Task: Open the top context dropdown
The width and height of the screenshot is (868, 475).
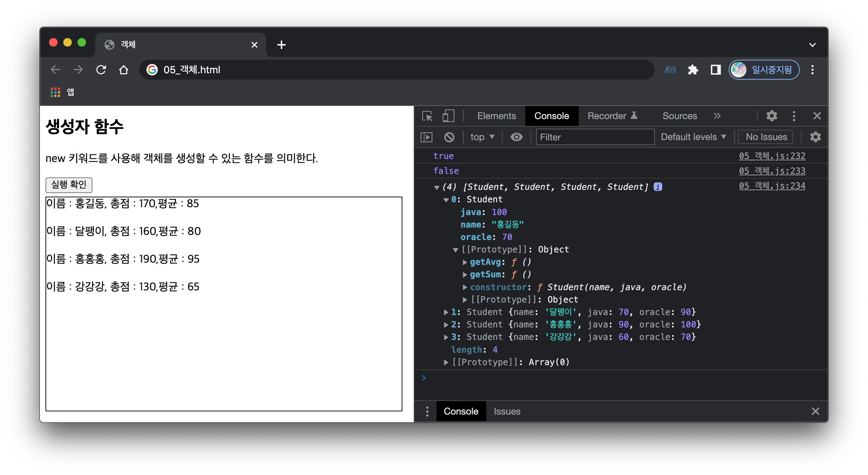Action: (x=482, y=137)
